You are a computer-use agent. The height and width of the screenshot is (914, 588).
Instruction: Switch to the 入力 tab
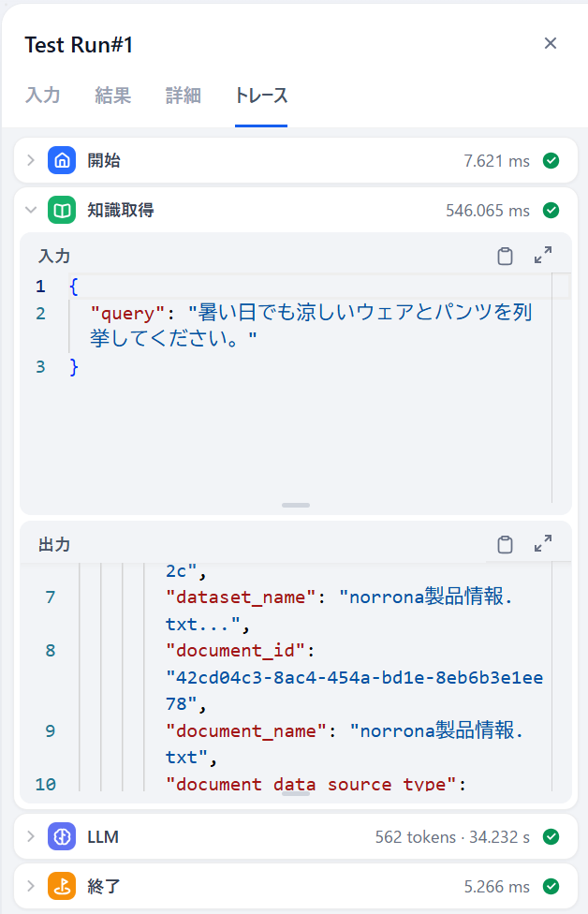click(x=42, y=95)
